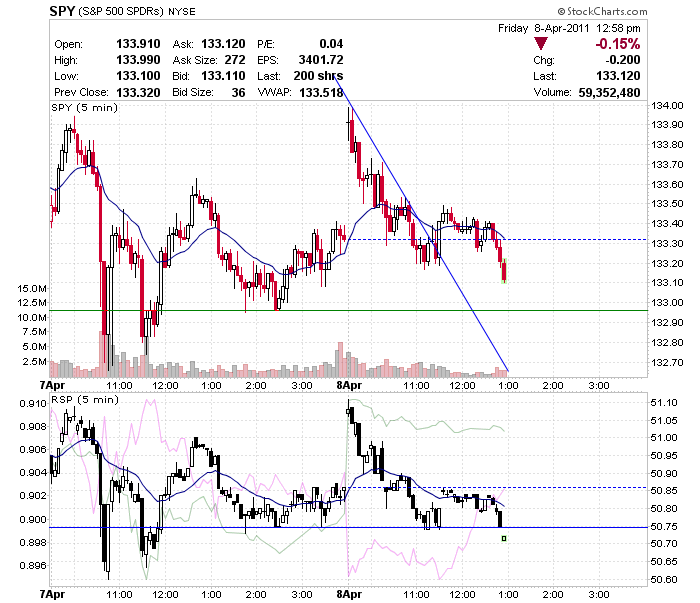Click the EPS value 3401.72
700x603 pixels.
pos(321,60)
